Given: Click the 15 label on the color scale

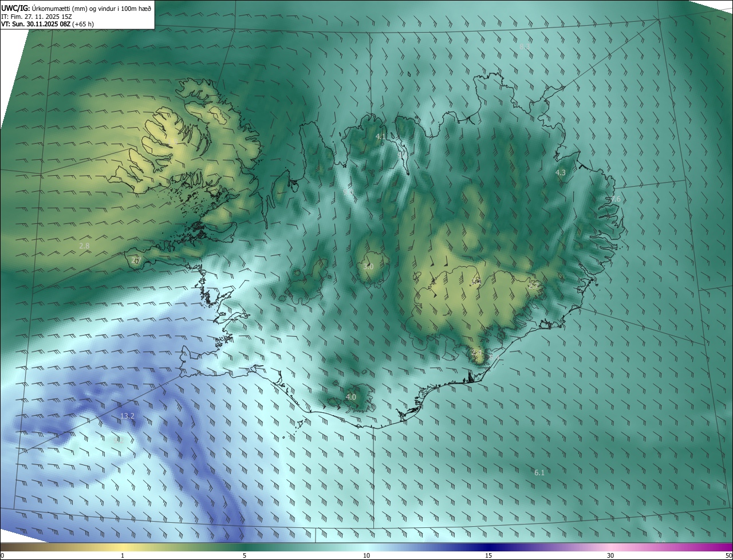Looking at the screenshot, I should [x=488, y=555].
